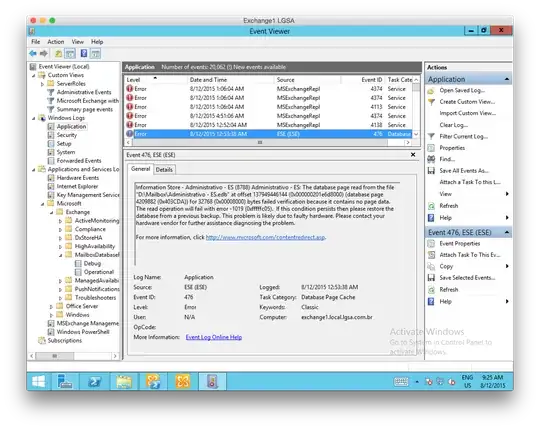Expand the ServerRoles tree node
Image resolution: width=540 pixels, height=429 pixels.
point(43,84)
